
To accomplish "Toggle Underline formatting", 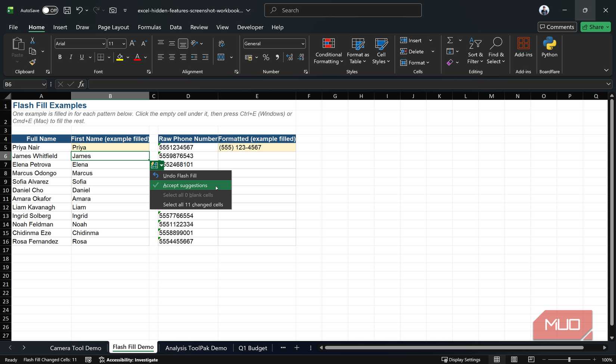I will click(82, 57).
